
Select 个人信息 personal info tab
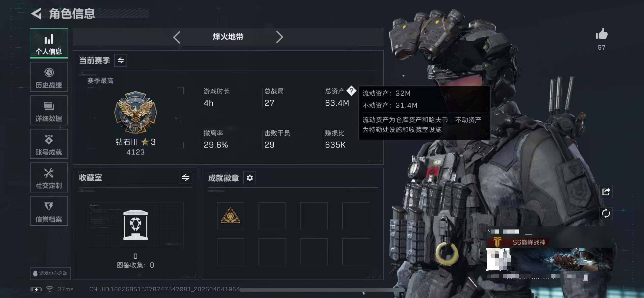pos(49,43)
